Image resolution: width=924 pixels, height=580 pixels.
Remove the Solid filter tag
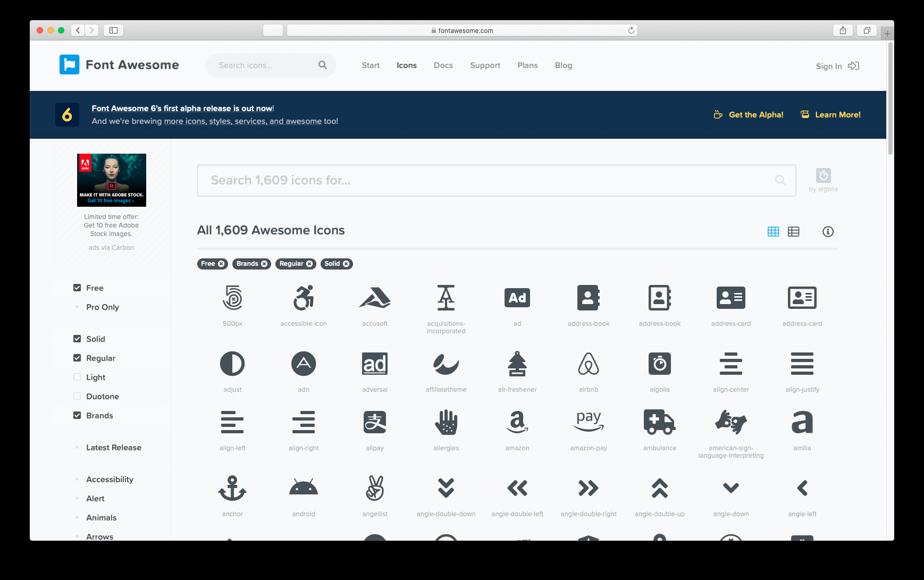pos(346,264)
